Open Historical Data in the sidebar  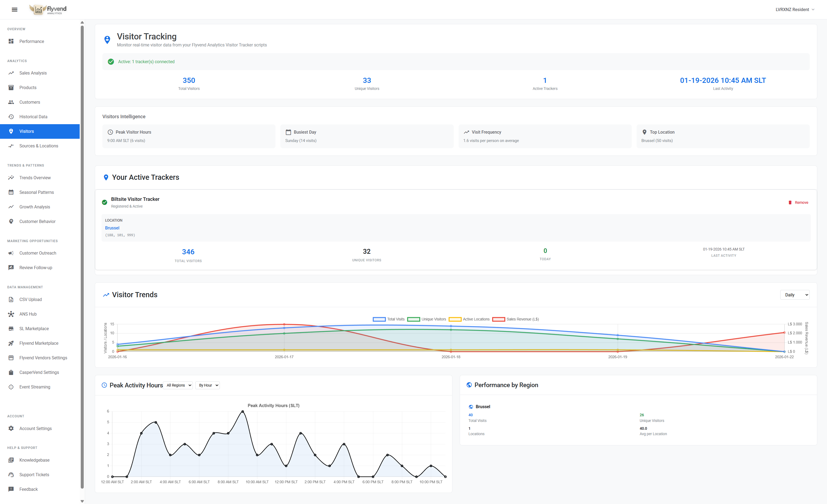tap(33, 116)
